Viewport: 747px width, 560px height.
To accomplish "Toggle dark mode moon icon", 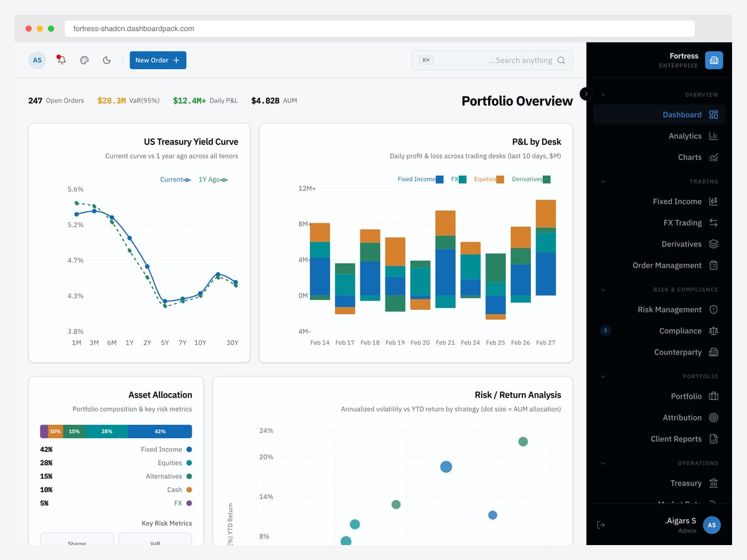I will click(x=107, y=60).
